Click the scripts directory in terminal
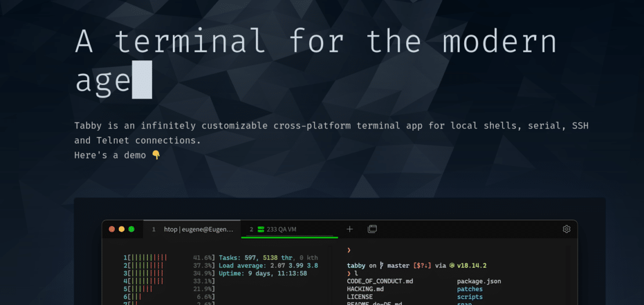Viewport: 644px width, 305px height. point(469,297)
